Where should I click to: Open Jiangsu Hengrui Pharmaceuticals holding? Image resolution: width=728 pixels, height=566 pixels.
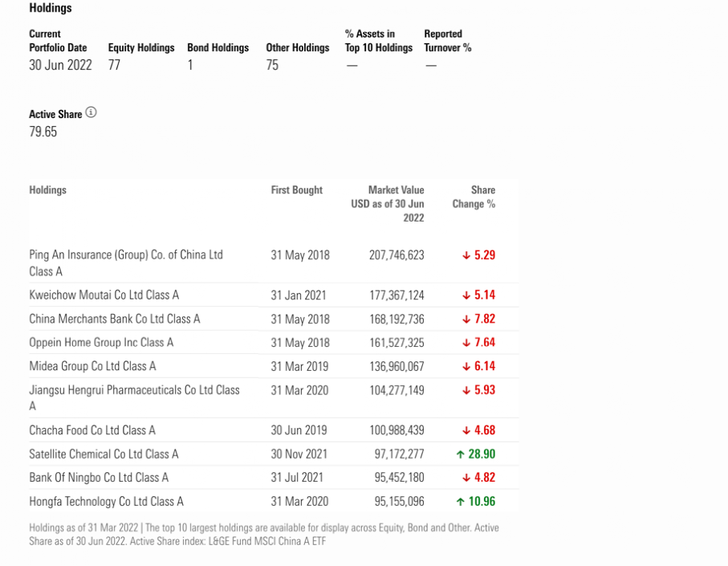(x=134, y=397)
